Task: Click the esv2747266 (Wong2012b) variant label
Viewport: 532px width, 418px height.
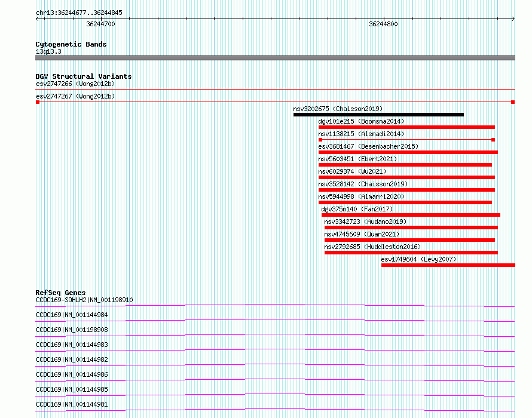Action: tap(75, 84)
